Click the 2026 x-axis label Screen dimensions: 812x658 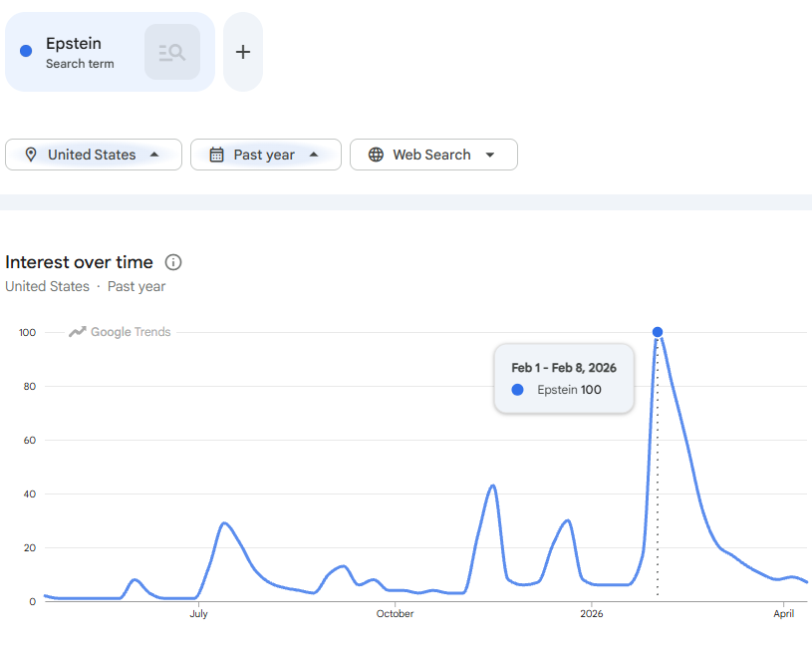[x=592, y=613]
